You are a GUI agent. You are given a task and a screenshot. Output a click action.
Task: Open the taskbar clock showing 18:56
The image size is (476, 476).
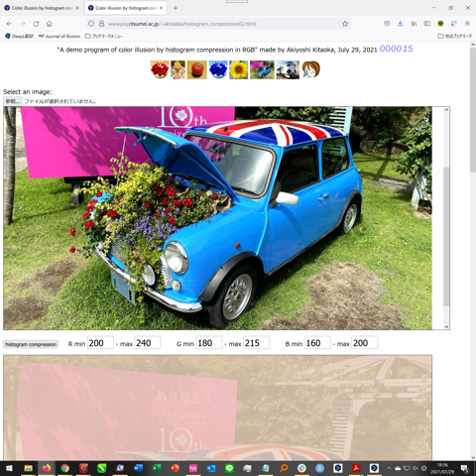pos(442,468)
